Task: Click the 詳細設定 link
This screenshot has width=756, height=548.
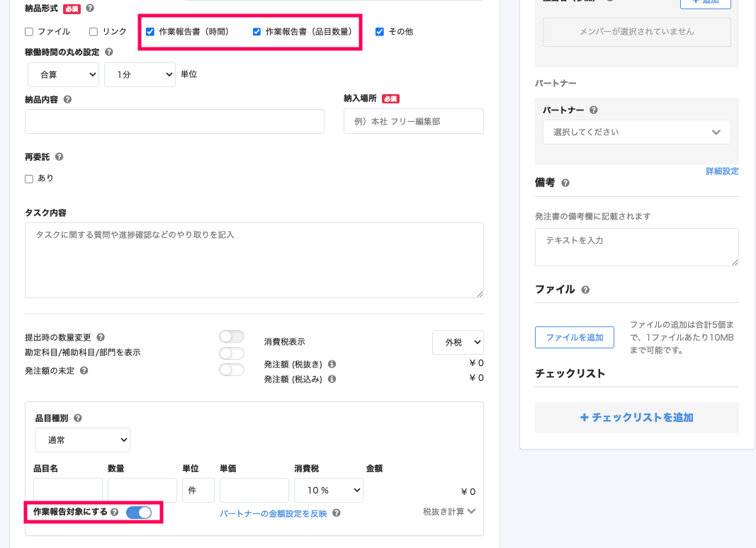Action: [722, 171]
